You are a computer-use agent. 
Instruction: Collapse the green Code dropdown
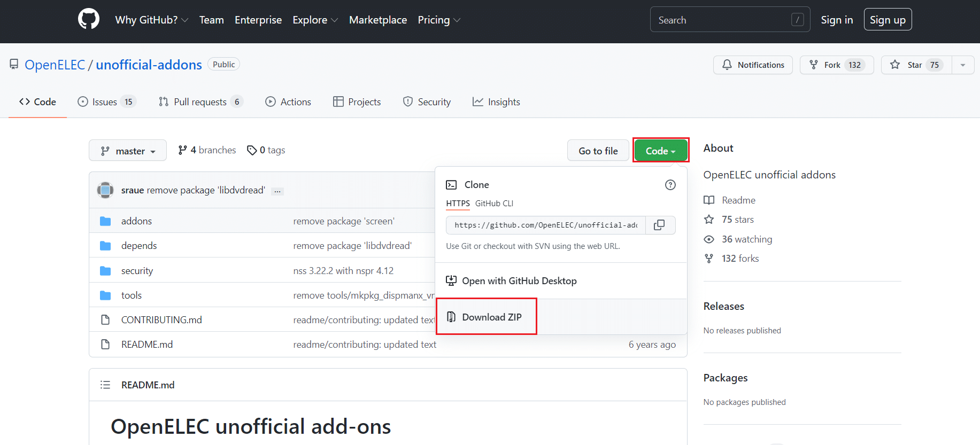660,151
